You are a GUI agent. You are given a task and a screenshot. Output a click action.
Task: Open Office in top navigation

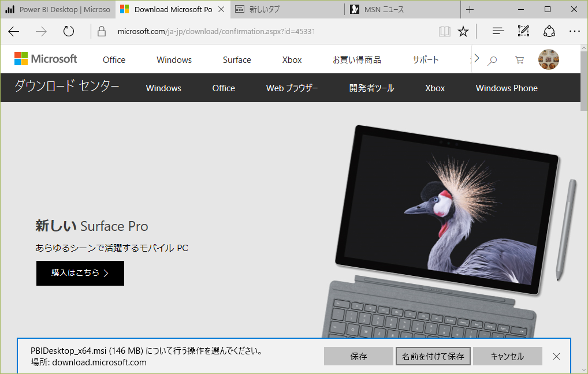point(114,60)
